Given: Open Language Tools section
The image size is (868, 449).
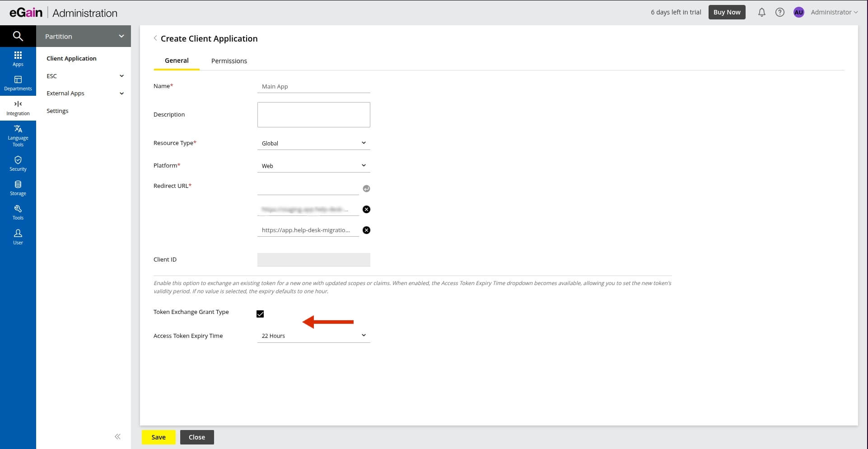Looking at the screenshot, I should pyautogui.click(x=18, y=136).
